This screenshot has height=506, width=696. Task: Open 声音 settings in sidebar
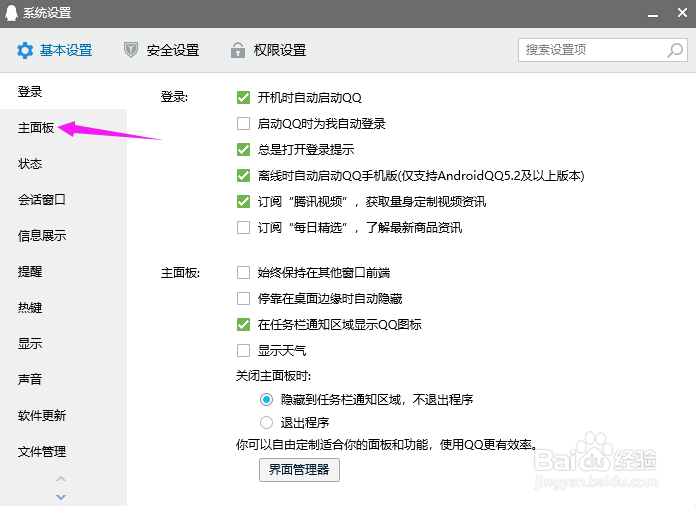(63, 380)
